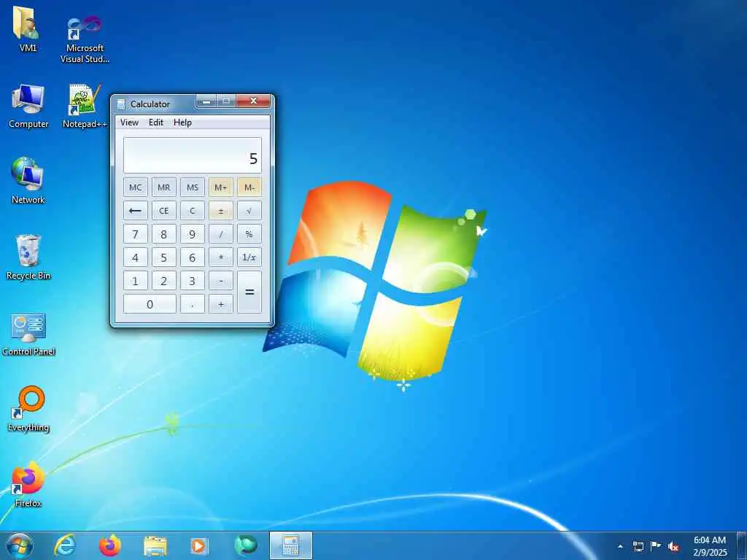Click the MR memory recall button
Screen dimensions: 747x560
click(x=164, y=187)
